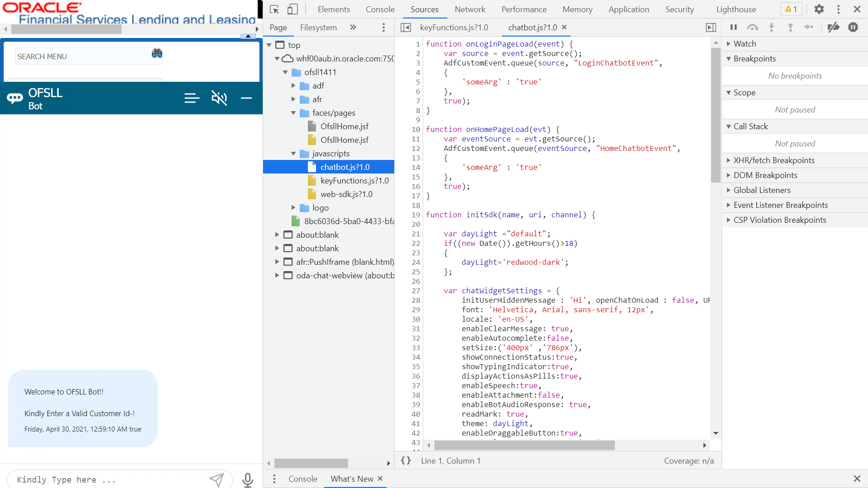Collapse the whf00aub.in.oracle.com domain node
Viewport: 868px width, 488px height.
277,59
